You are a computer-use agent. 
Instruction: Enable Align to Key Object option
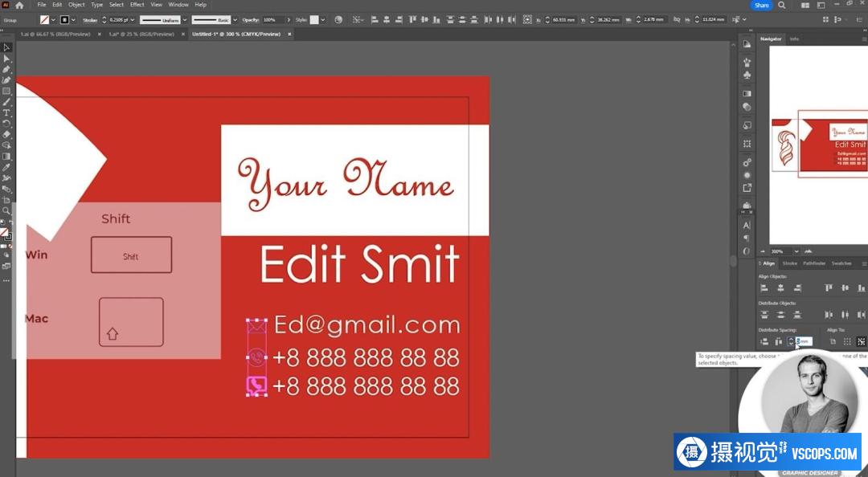coord(861,342)
